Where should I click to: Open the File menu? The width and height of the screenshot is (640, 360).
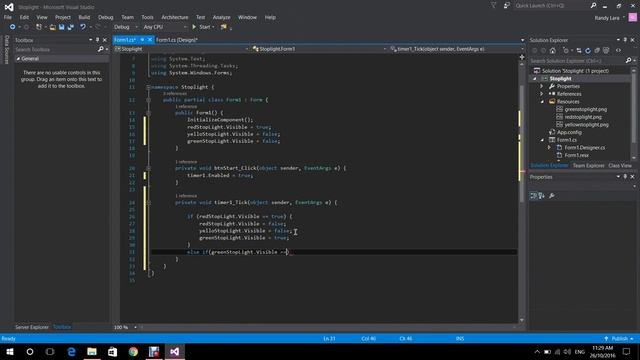(8, 17)
